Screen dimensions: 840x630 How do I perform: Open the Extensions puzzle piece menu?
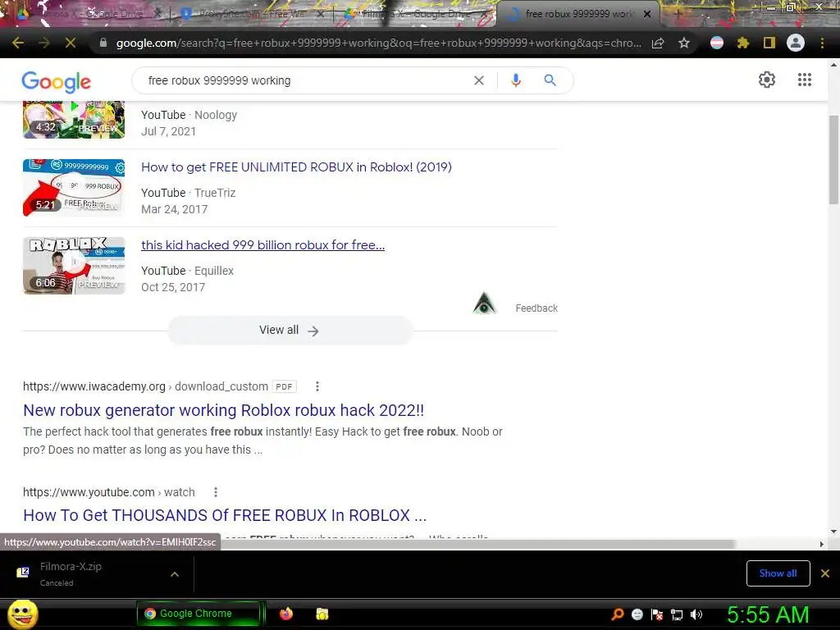pos(743,43)
